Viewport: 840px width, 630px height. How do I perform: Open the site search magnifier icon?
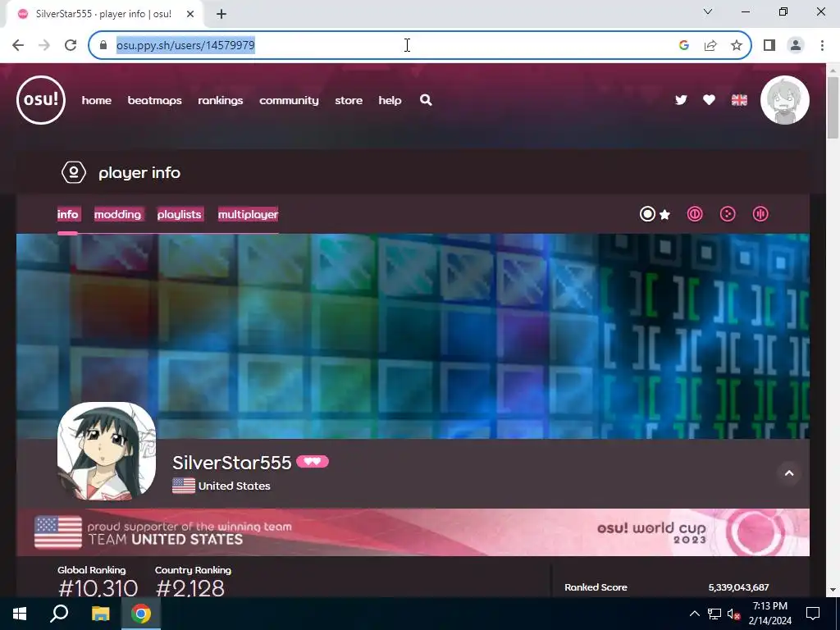pyautogui.click(x=426, y=100)
